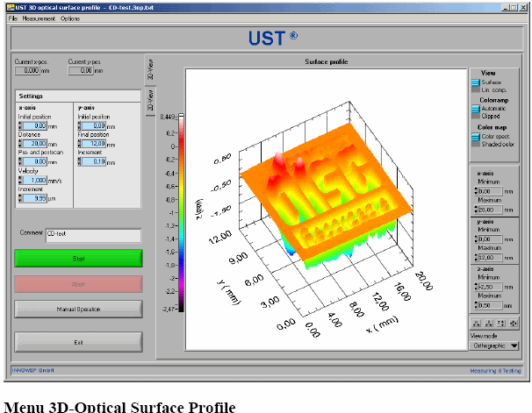The height and width of the screenshot is (413, 532).
Task: Set Colorramp to Automatic
Action: click(476, 109)
